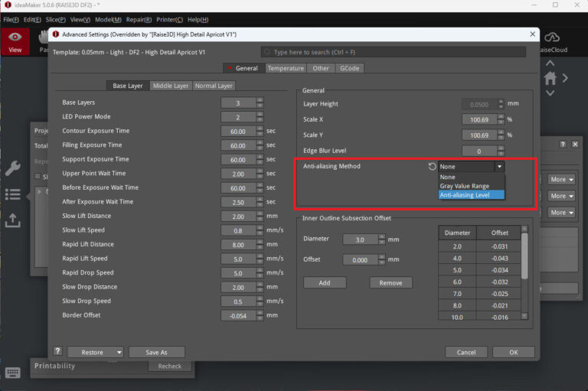Open the first More dropdown
This screenshot has width=588, height=391.
(x=561, y=180)
